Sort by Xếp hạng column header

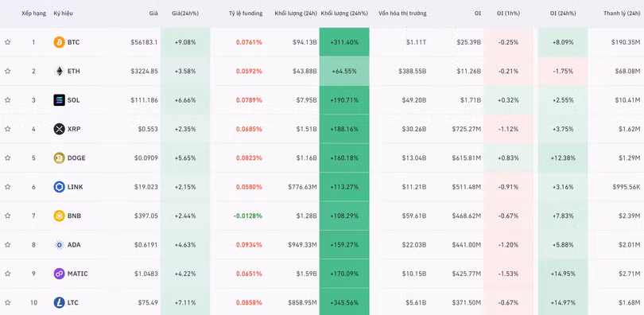tap(33, 14)
